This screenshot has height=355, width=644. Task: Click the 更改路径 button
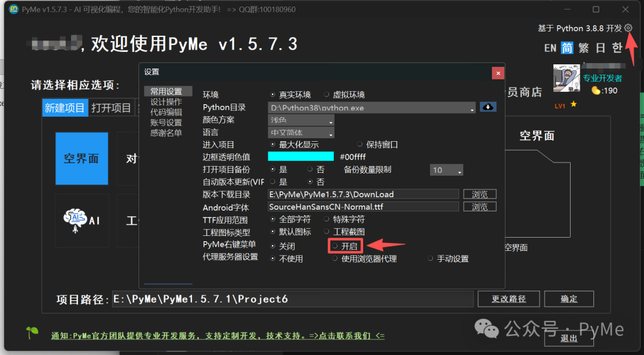pos(509,299)
